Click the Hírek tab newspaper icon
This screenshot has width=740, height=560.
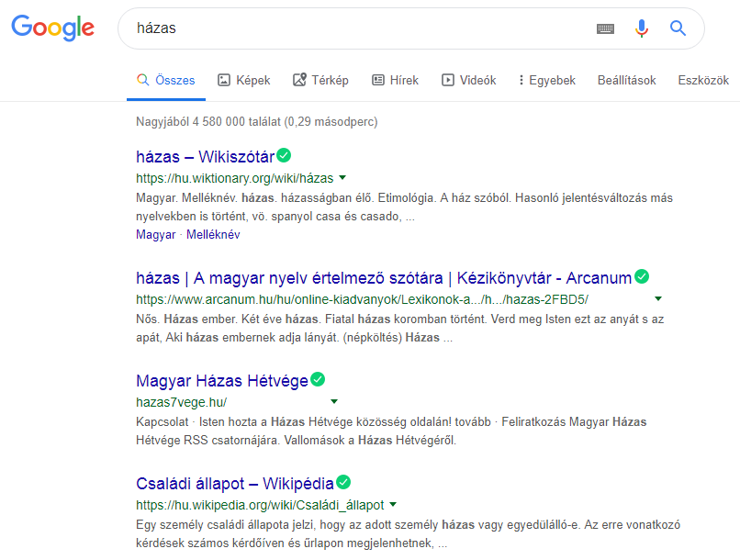378,80
